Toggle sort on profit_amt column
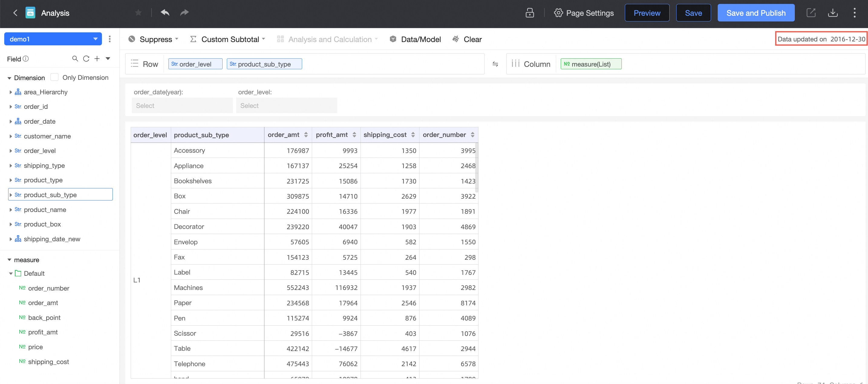Viewport: 868px width, 384px height. tap(354, 135)
